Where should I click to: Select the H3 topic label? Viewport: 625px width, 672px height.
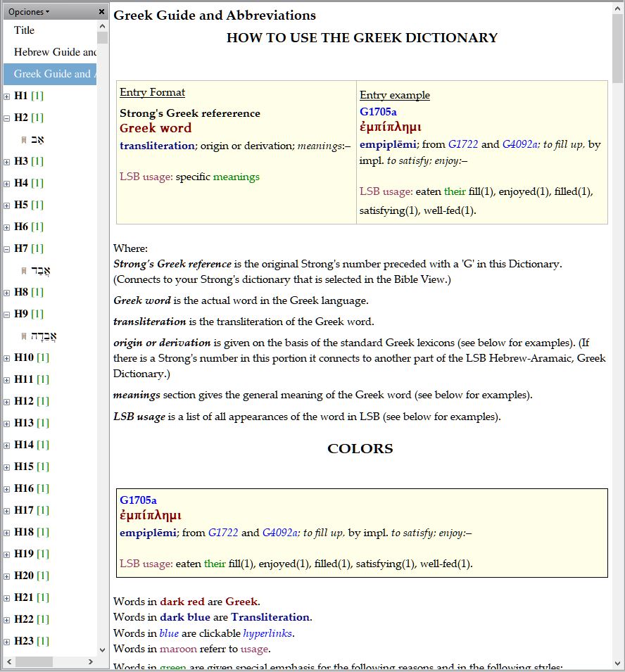(x=21, y=161)
